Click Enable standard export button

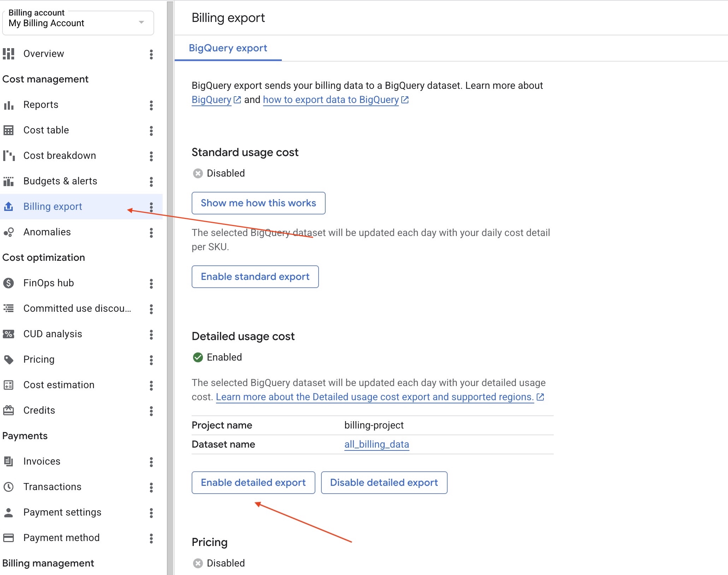[x=255, y=277]
